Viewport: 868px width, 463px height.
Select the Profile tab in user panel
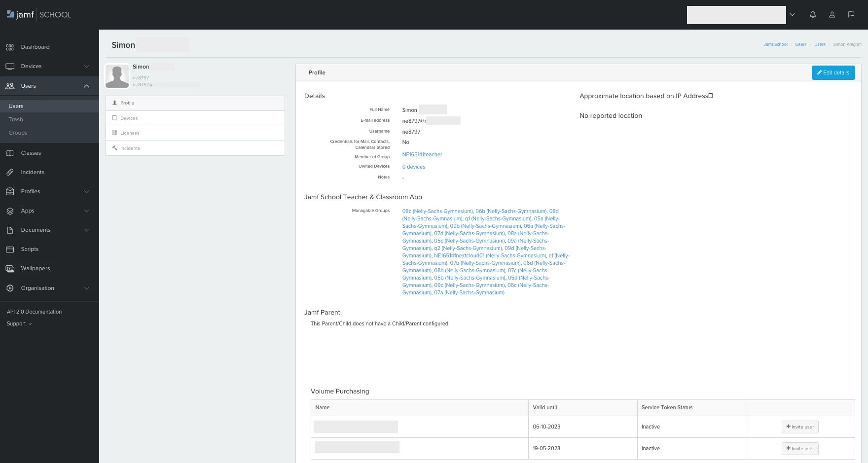pyautogui.click(x=195, y=103)
